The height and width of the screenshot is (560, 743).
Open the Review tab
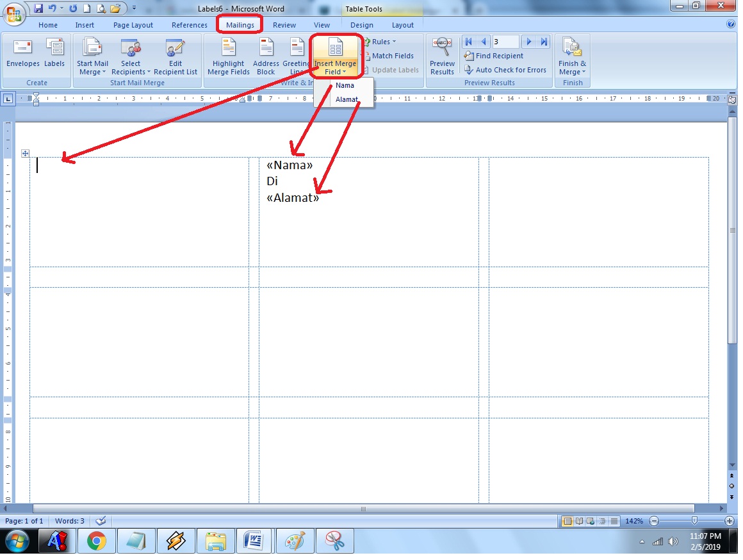[x=284, y=25]
